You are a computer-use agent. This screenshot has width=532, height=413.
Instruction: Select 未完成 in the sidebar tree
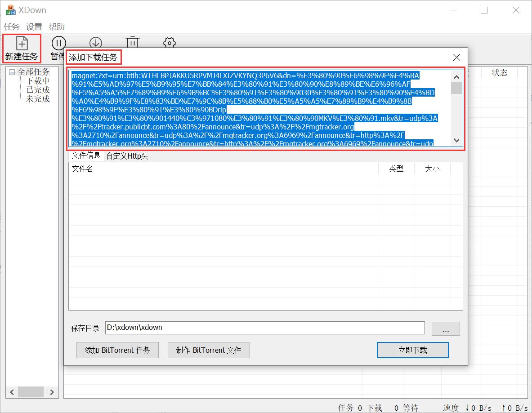click(38, 99)
